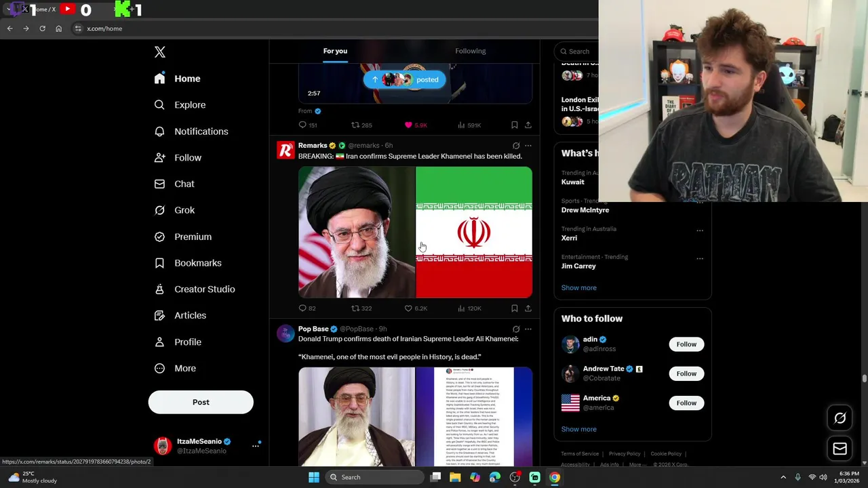Show hidden system tray icons chevron

(783, 477)
